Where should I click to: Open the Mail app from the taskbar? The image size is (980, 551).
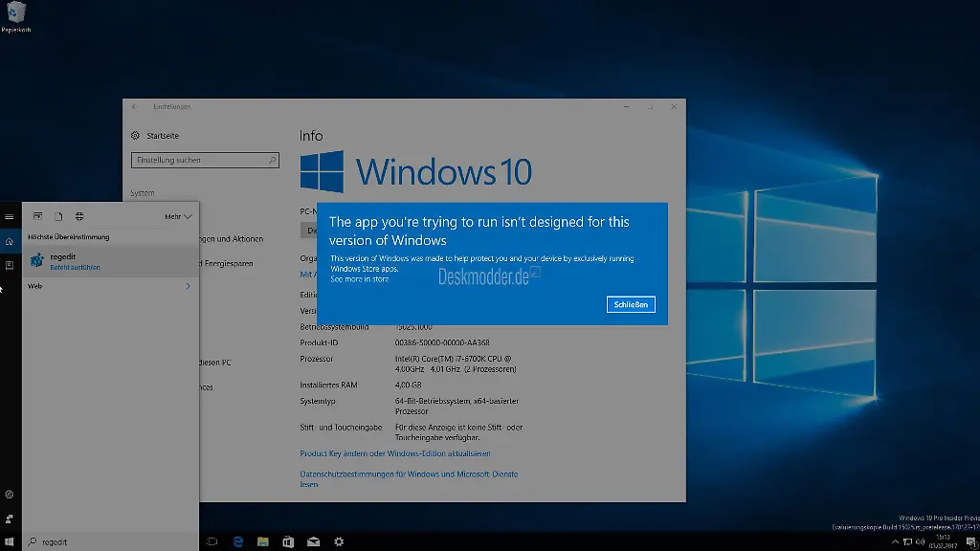pos(313,541)
